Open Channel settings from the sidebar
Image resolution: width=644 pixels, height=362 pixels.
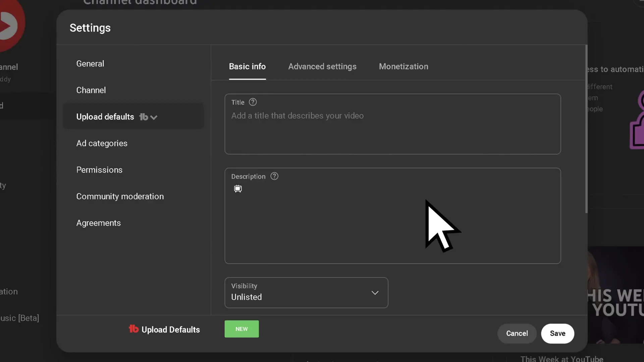91,90
